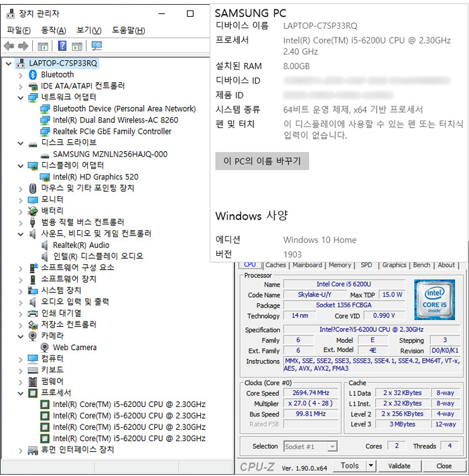This screenshot has height=476, width=469.
Task: Open the 보기(V) menu
Action: (x=88, y=30)
